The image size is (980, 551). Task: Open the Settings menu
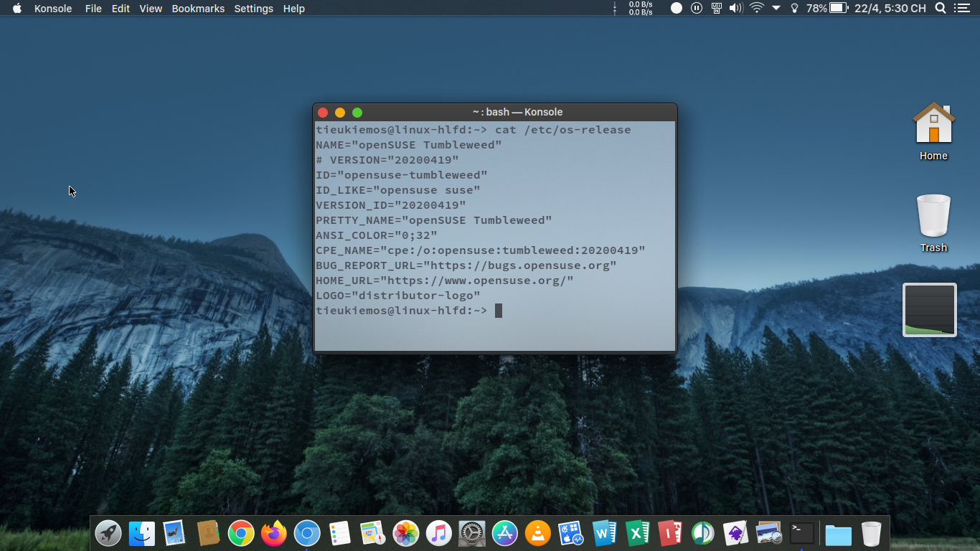point(254,9)
